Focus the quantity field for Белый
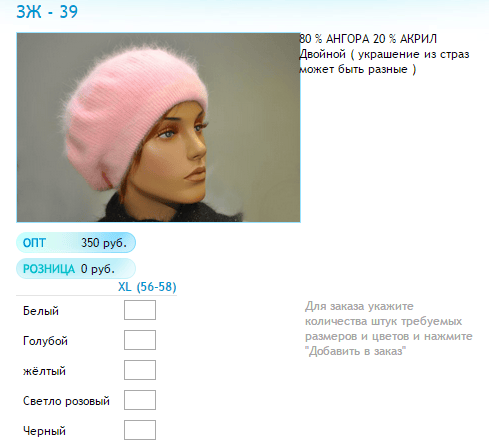 point(140,310)
